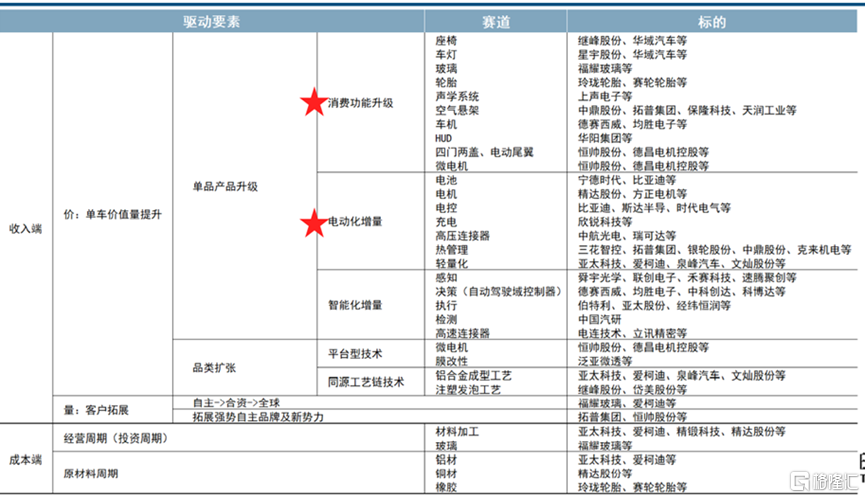Select the 单品产品升级 cell
The width and height of the screenshot is (865, 498).
pyautogui.click(x=225, y=186)
